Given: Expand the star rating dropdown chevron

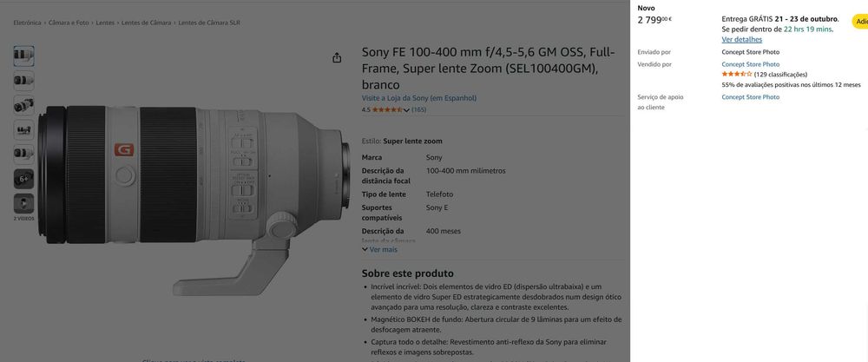Looking at the screenshot, I should pos(407,110).
